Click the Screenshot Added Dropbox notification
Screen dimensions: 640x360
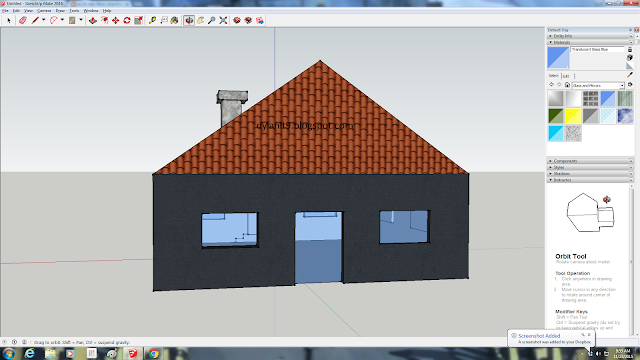tap(551, 338)
